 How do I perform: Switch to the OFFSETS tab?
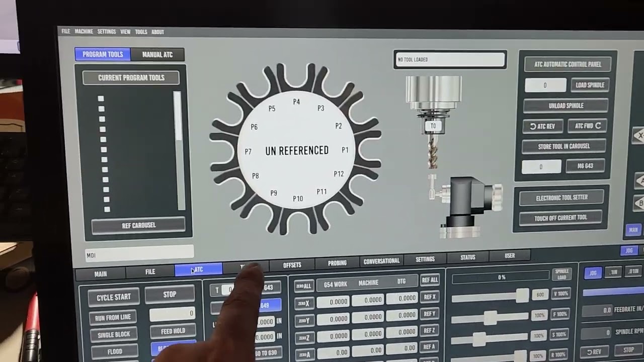tap(292, 265)
